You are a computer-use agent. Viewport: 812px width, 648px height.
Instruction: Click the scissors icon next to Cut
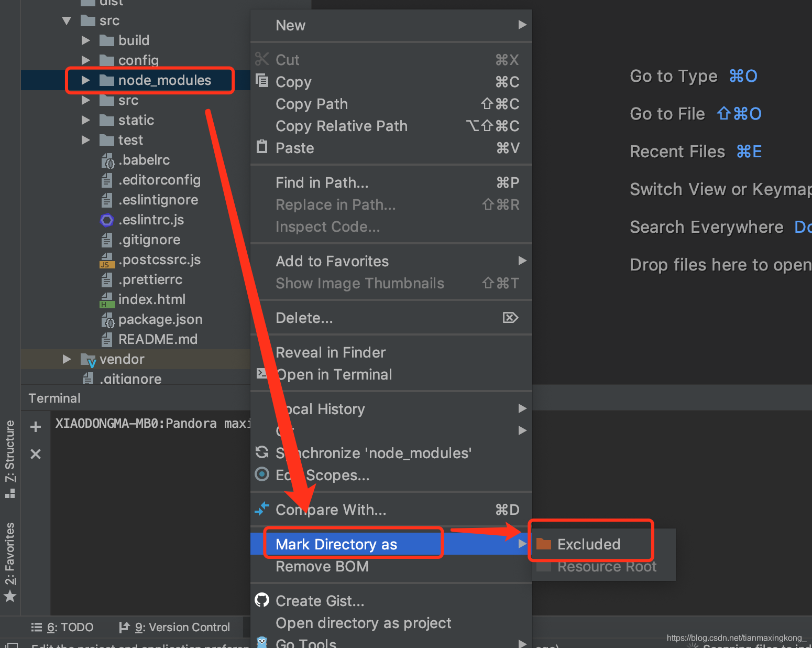pos(262,59)
